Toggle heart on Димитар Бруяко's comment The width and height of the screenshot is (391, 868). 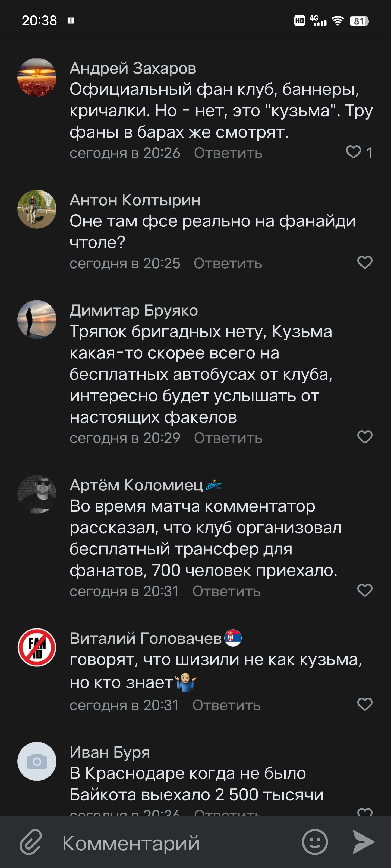365,437
